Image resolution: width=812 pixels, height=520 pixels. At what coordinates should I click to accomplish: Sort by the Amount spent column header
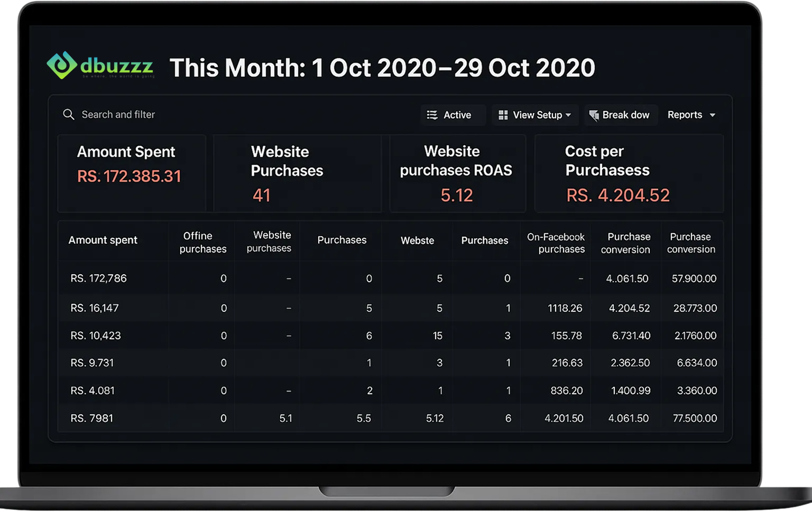(103, 240)
